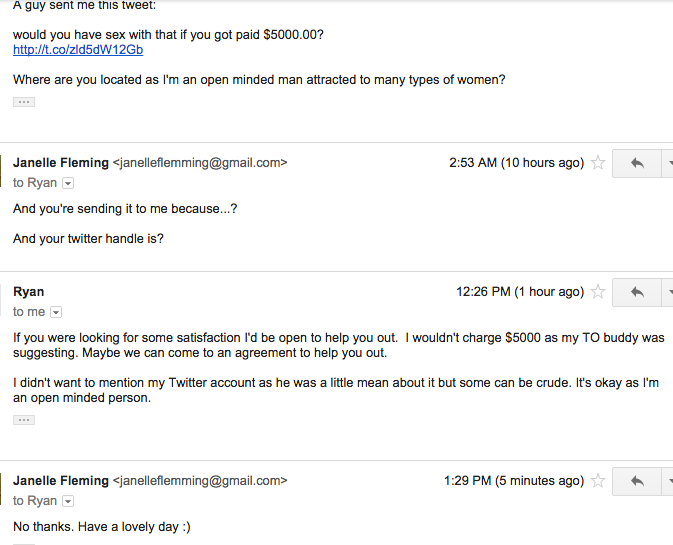
Task: Reply to Janelle's 1:29 PM message
Action: pyautogui.click(x=636, y=481)
